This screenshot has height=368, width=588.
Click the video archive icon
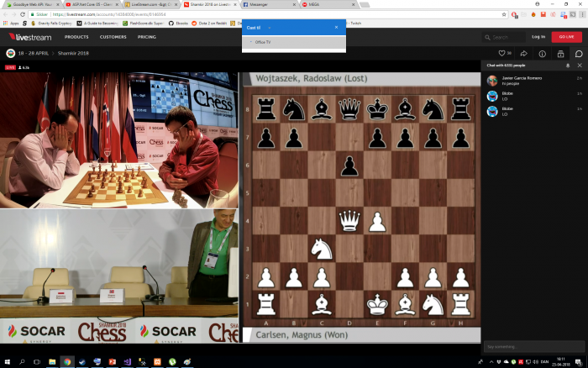(560, 54)
